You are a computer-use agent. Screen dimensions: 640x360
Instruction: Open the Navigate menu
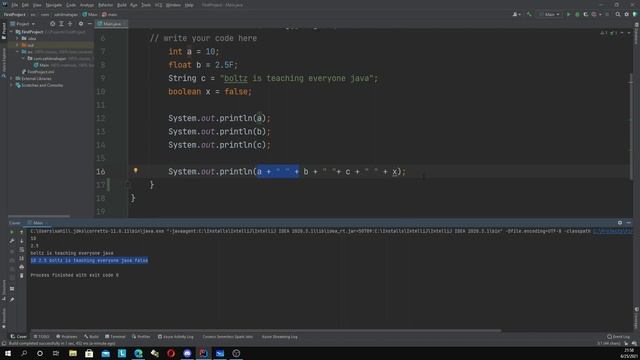pyautogui.click(x=53, y=5)
